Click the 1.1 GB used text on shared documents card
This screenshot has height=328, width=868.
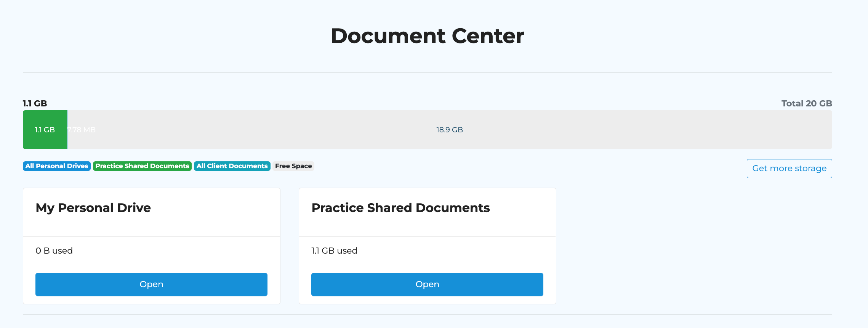(x=334, y=251)
